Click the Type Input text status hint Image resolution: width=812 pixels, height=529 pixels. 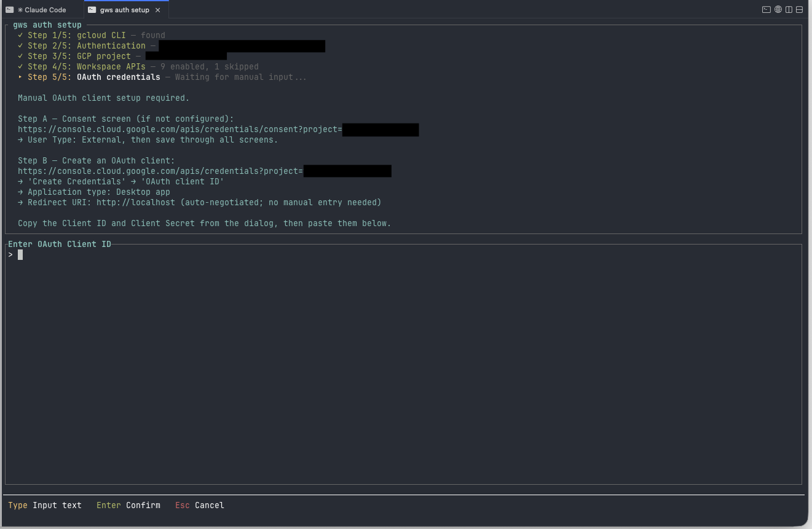[45, 505]
